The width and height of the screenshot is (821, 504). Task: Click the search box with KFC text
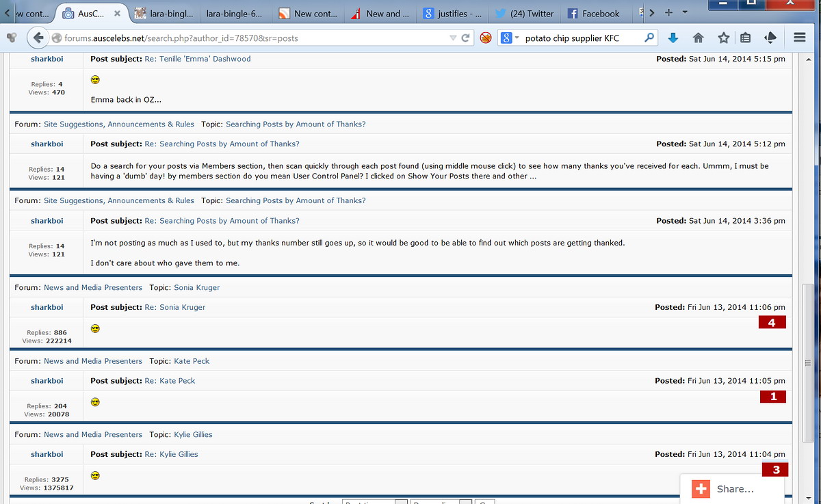pyautogui.click(x=582, y=38)
